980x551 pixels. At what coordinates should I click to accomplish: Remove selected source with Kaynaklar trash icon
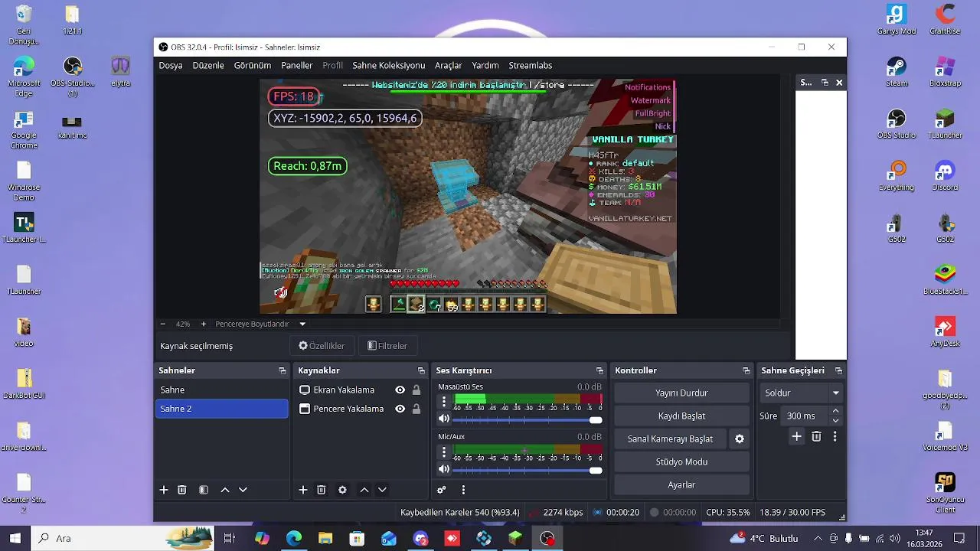click(x=322, y=490)
